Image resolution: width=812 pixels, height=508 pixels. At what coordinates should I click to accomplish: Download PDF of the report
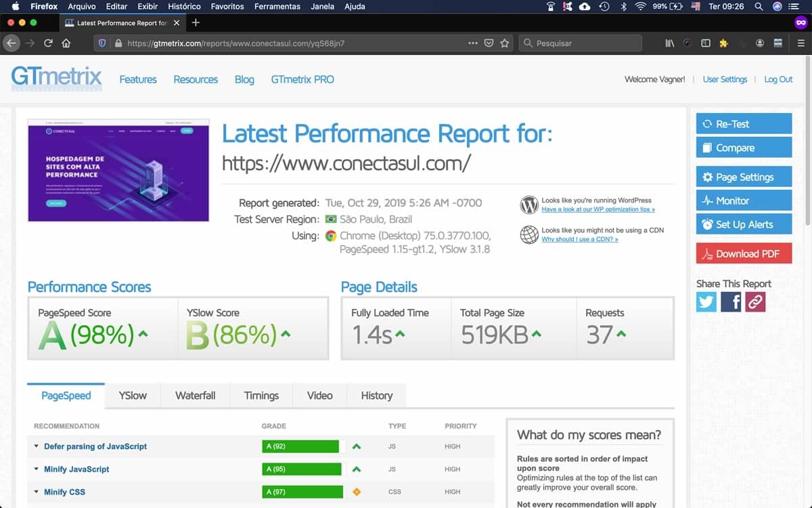[x=744, y=253]
